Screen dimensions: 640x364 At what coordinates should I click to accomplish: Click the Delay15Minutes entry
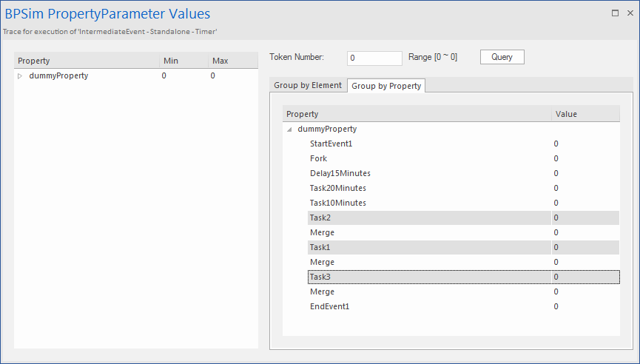(340, 173)
